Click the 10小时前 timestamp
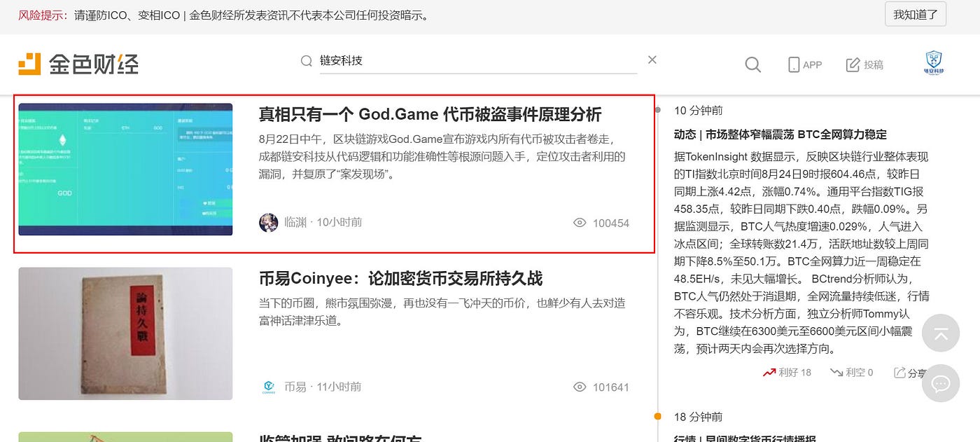Screen dimensions: 980x442 click(x=339, y=223)
